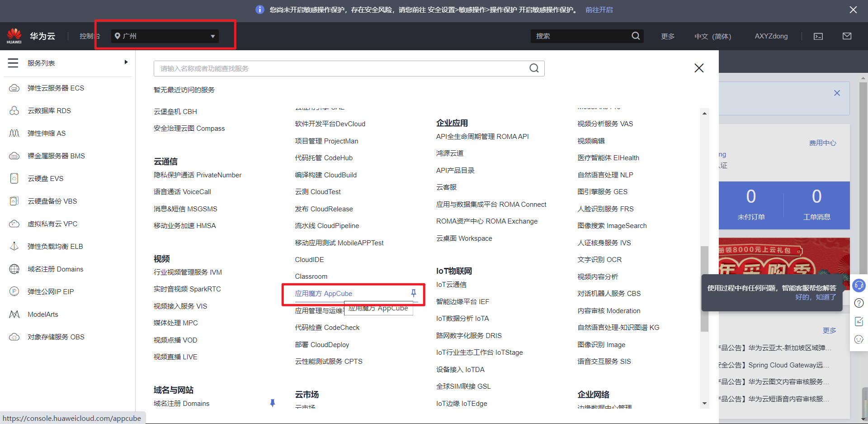The image size is (868, 424).
Task: Open 费用中心 link on right
Action: [x=822, y=143]
